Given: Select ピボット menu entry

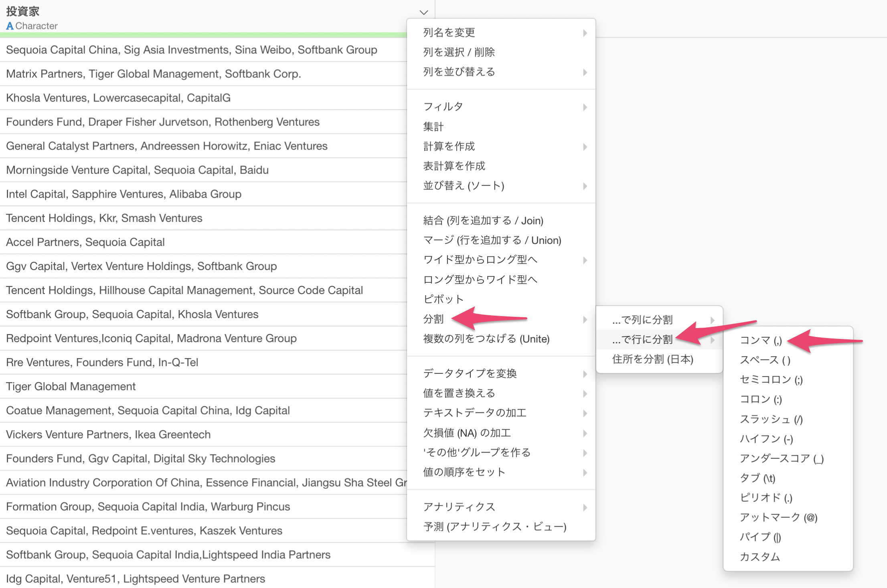Looking at the screenshot, I should (501, 299).
